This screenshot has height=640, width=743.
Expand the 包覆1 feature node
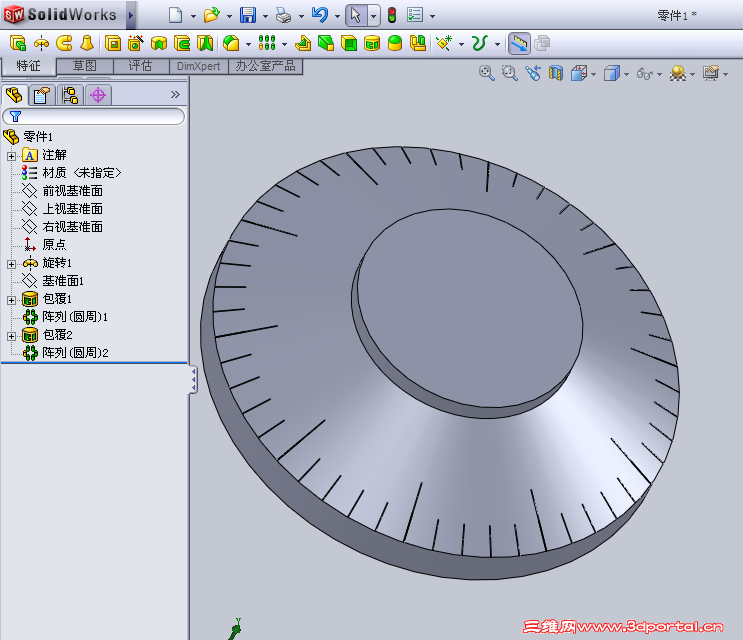tap(11, 300)
